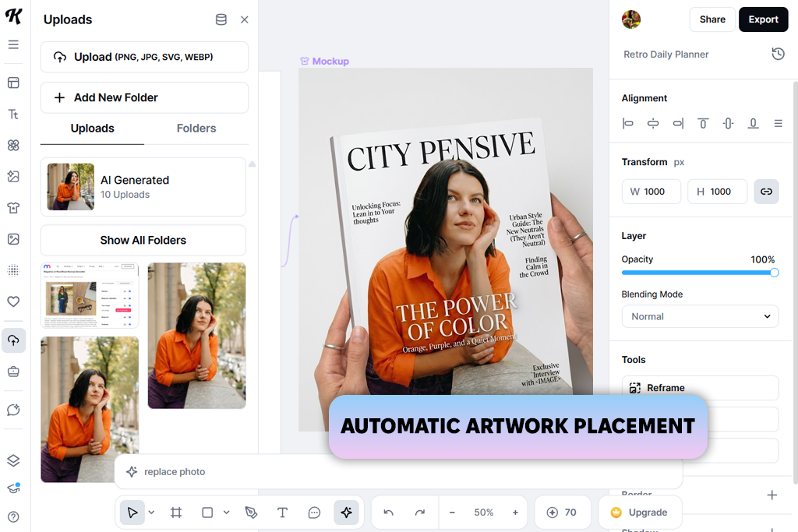
Task: Open the tutorials graduation cap icon
Action: [x=14, y=488]
